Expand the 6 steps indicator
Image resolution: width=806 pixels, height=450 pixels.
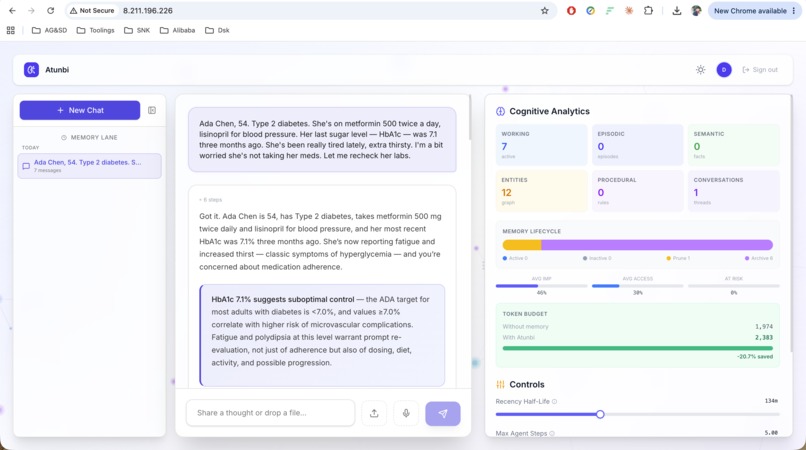pos(211,200)
